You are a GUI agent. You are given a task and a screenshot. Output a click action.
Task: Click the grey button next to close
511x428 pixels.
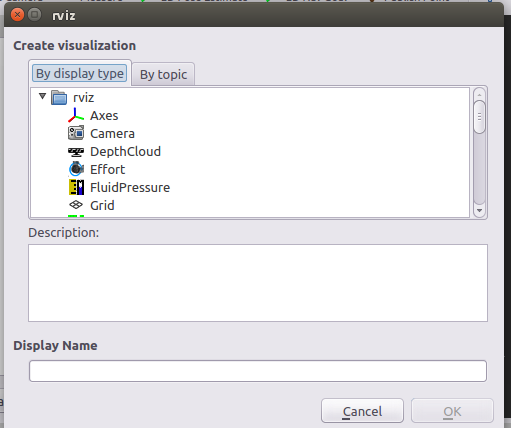click(34, 15)
